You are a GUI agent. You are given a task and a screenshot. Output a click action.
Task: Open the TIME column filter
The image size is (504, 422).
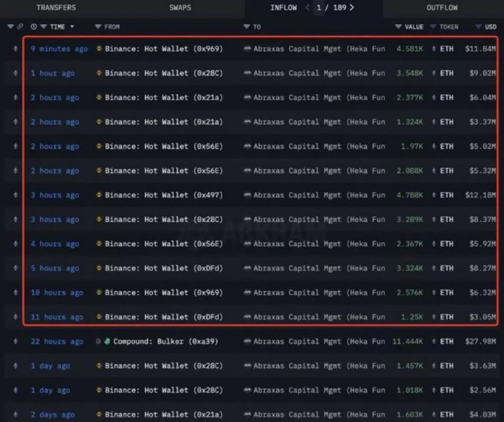pyautogui.click(x=43, y=27)
